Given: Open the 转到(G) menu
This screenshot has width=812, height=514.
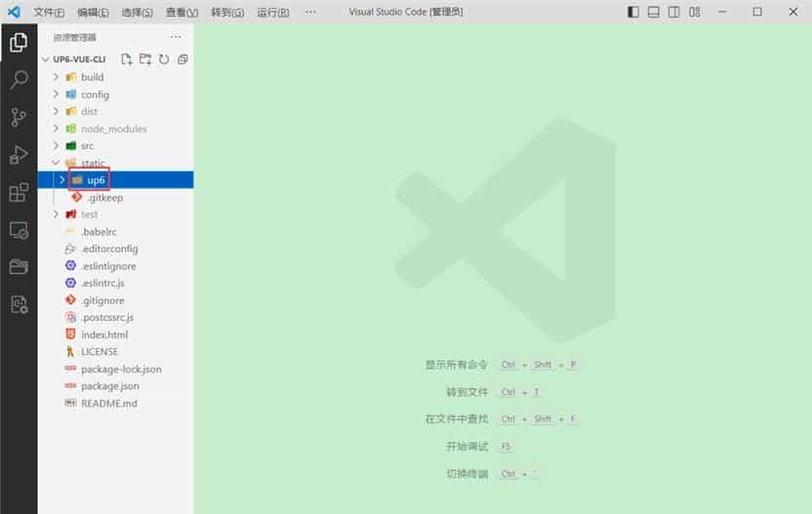Looking at the screenshot, I should [227, 12].
